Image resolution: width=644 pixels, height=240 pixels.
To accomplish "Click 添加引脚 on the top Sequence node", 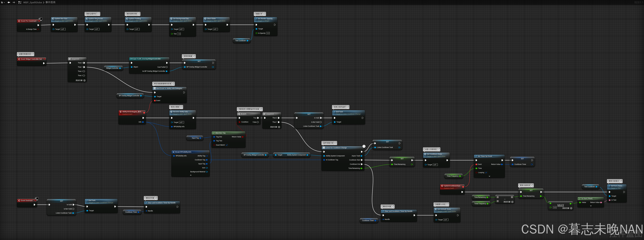I will [x=80, y=81].
